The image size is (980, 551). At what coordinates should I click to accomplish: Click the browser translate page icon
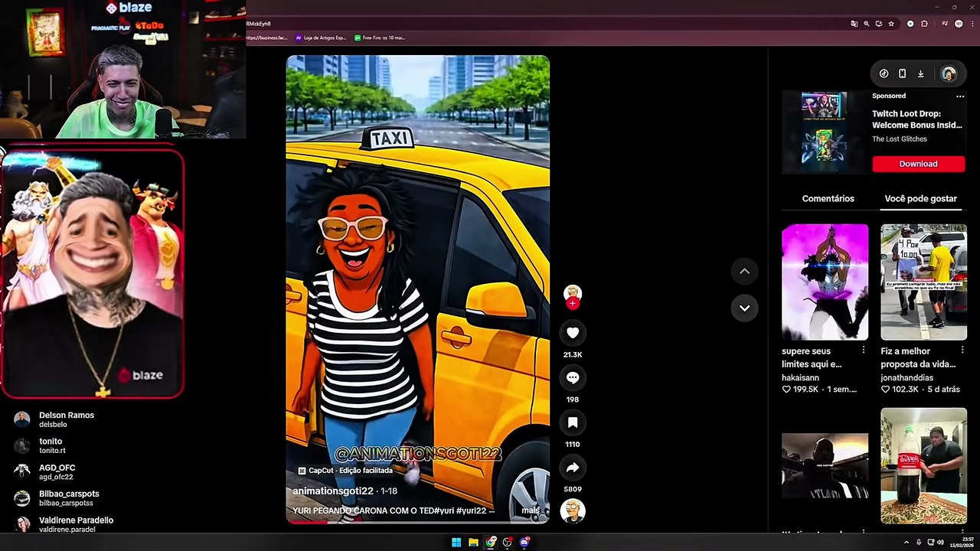pyautogui.click(x=854, y=24)
